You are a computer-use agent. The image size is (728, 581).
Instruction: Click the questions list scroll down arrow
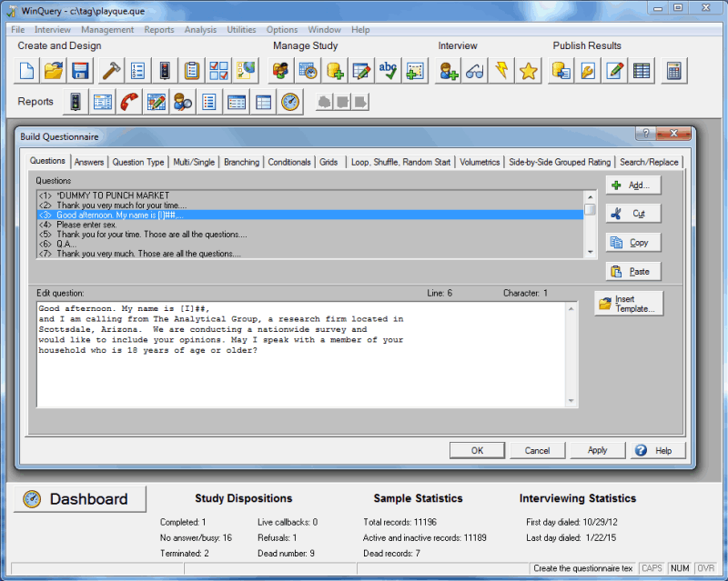pos(590,252)
